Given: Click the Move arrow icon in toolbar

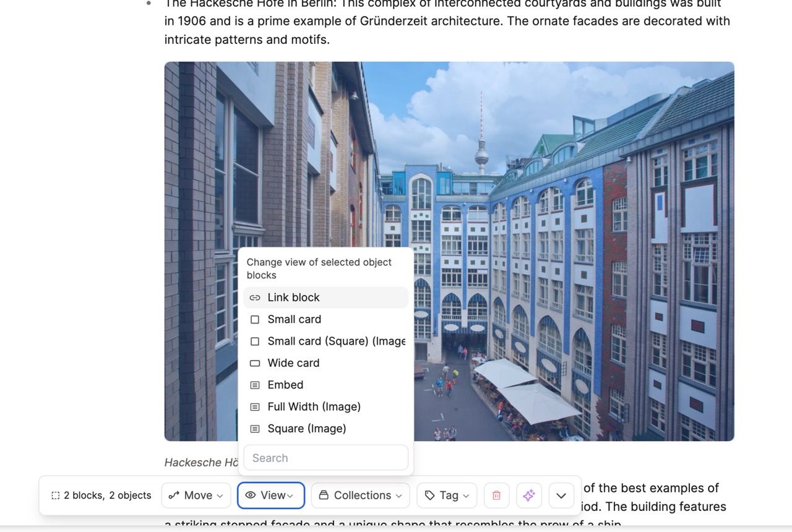Looking at the screenshot, I should click(x=174, y=496).
